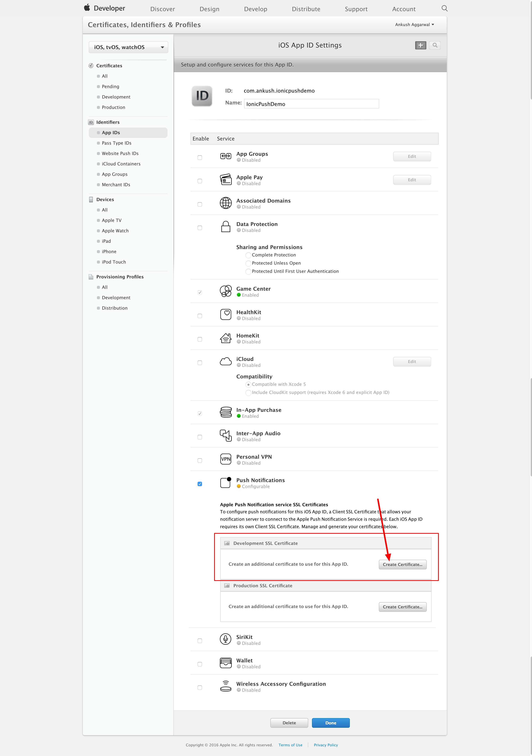Click the Apple Developer logo
Viewport: 532px width, 756px height.
pyautogui.click(x=105, y=8)
